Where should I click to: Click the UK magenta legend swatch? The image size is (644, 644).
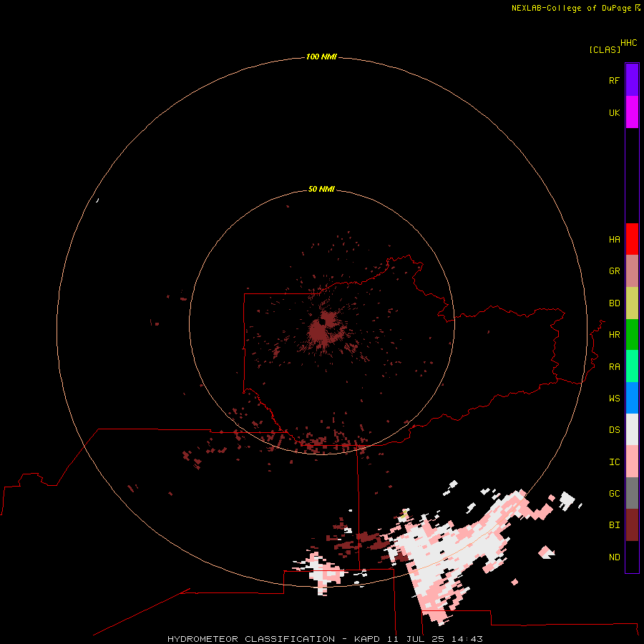pos(632,112)
